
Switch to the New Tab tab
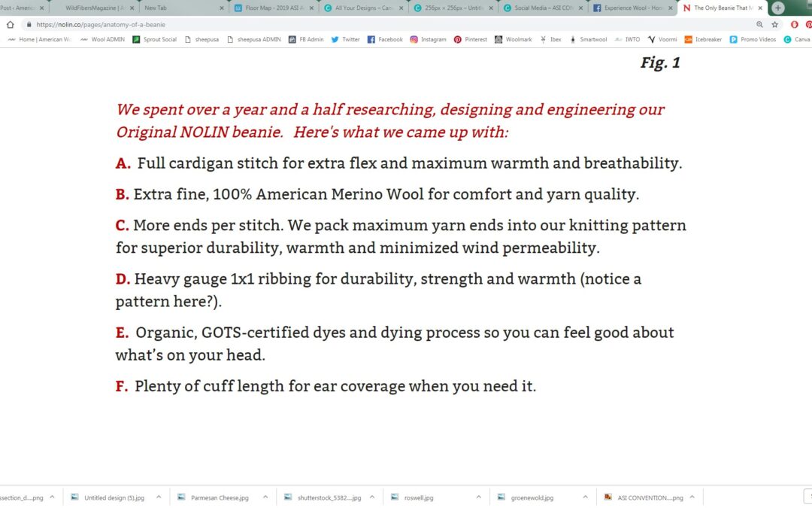[x=181, y=8]
